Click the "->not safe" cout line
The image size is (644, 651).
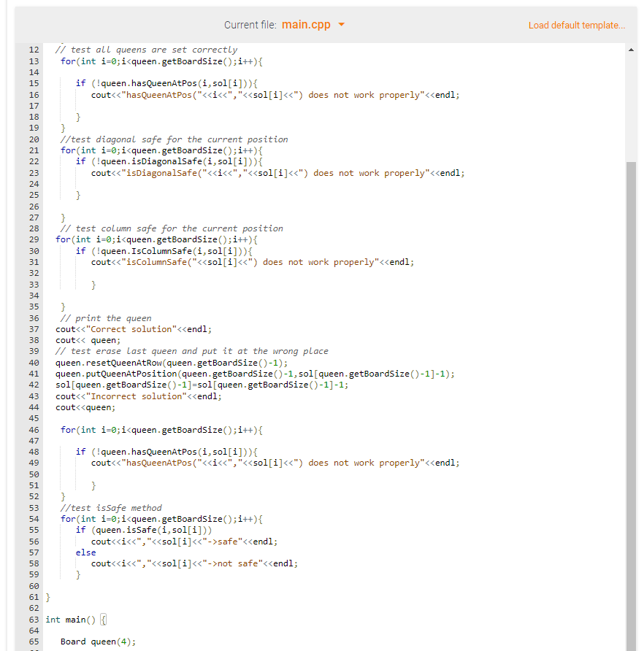(194, 563)
